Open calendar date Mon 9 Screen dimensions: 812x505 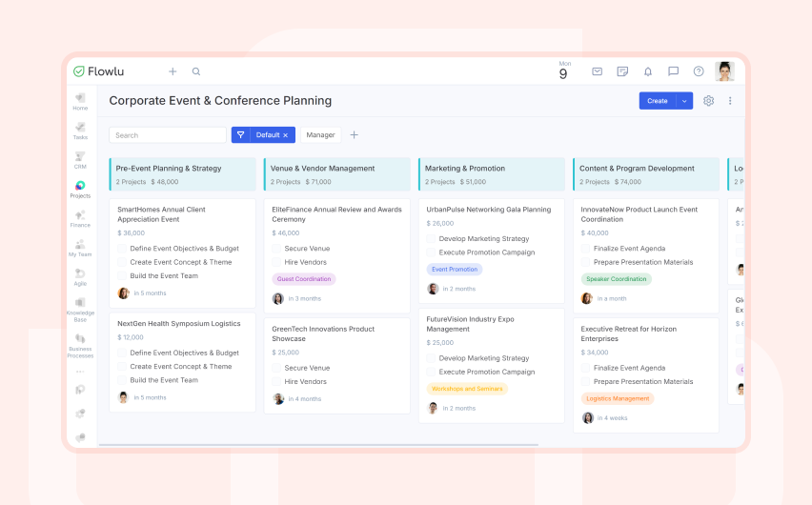coord(564,71)
